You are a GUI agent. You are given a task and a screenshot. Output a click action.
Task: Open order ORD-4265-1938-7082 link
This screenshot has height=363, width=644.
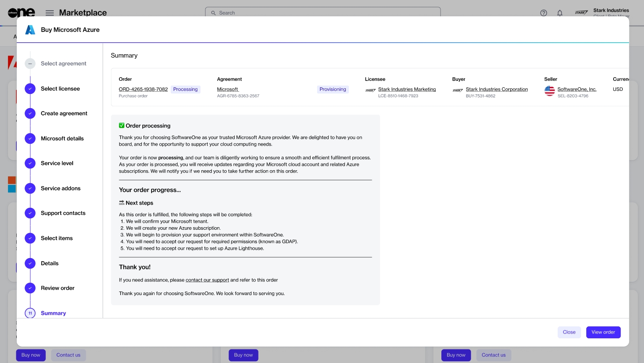(x=143, y=89)
